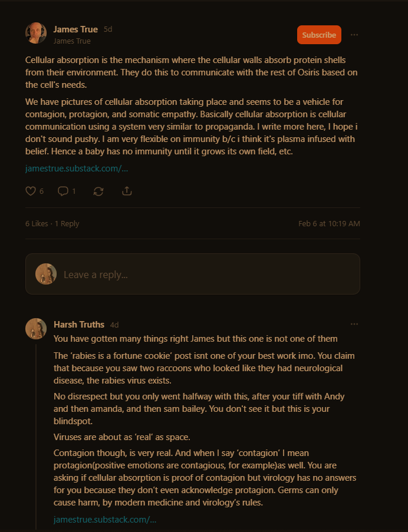
Task: Open the Feb 6 at 10:19 AM timestamp
Action: [x=329, y=224]
